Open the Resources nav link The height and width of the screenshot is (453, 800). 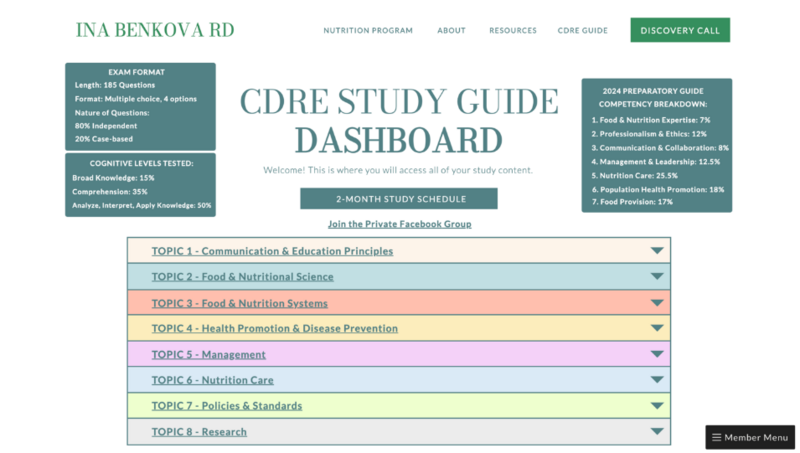(x=513, y=31)
